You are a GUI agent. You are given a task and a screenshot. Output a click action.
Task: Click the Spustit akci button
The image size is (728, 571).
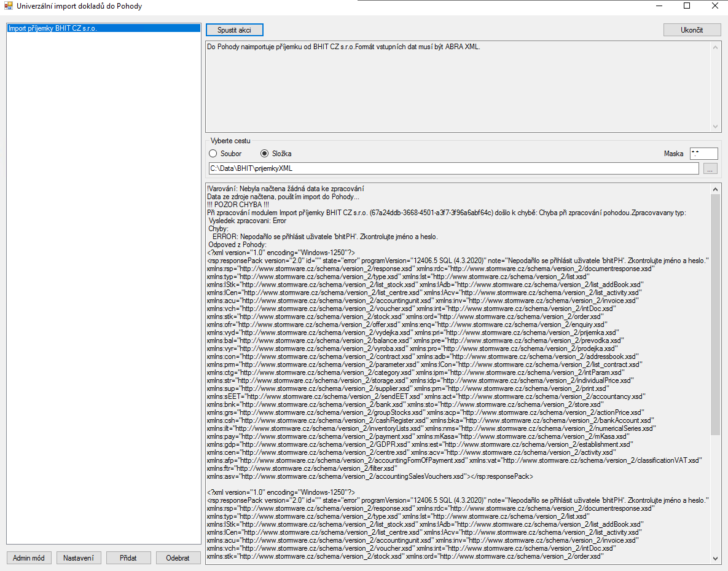[235, 30]
